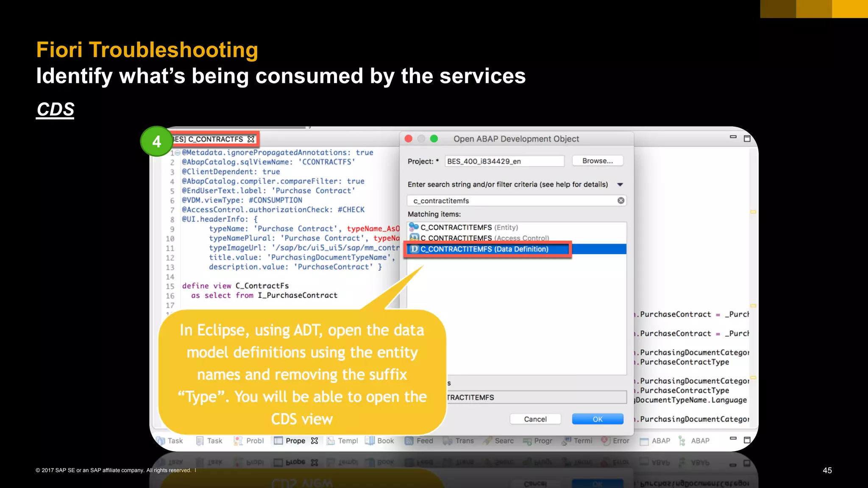Image resolution: width=868 pixels, height=488 pixels.
Task: Click the OK button in the dialog
Action: click(x=598, y=419)
